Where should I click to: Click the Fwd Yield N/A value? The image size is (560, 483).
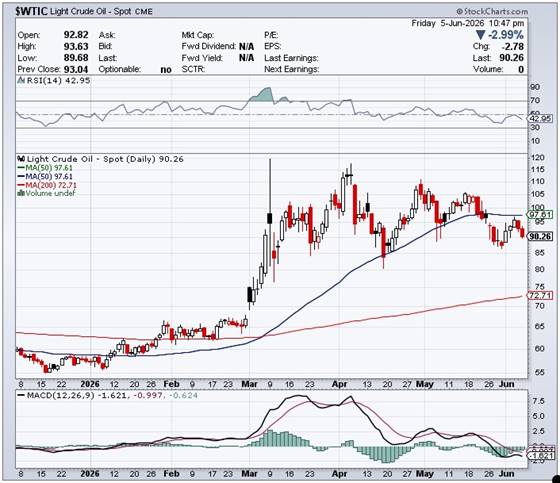tap(246, 58)
